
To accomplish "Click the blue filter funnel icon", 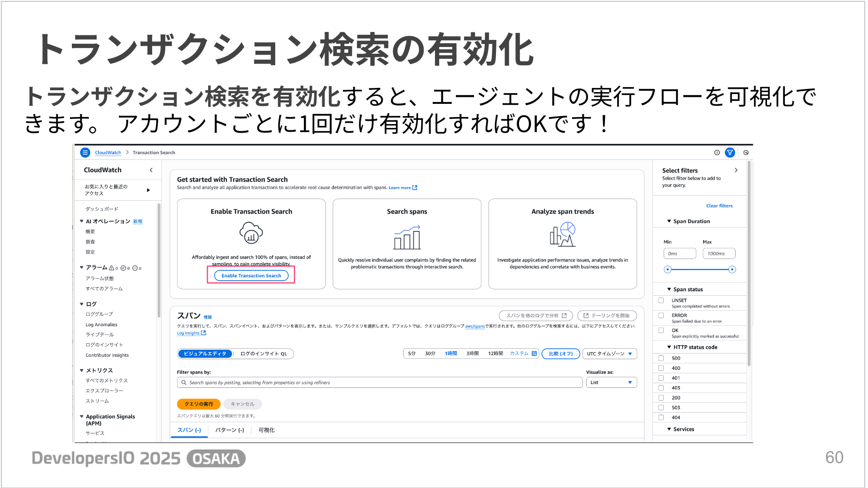I will (x=730, y=152).
